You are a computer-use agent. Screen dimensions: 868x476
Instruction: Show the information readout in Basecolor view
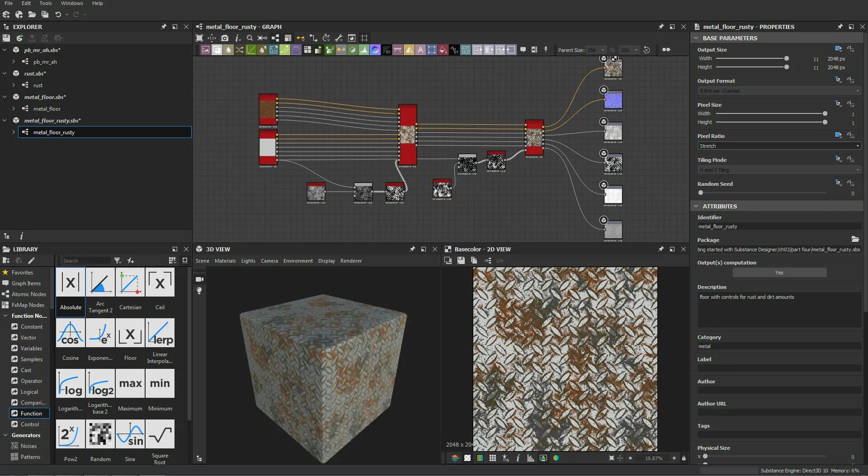517,458
